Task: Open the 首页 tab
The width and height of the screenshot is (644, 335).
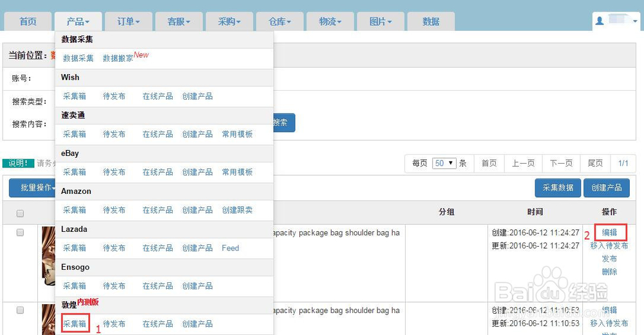Action: click(x=28, y=21)
